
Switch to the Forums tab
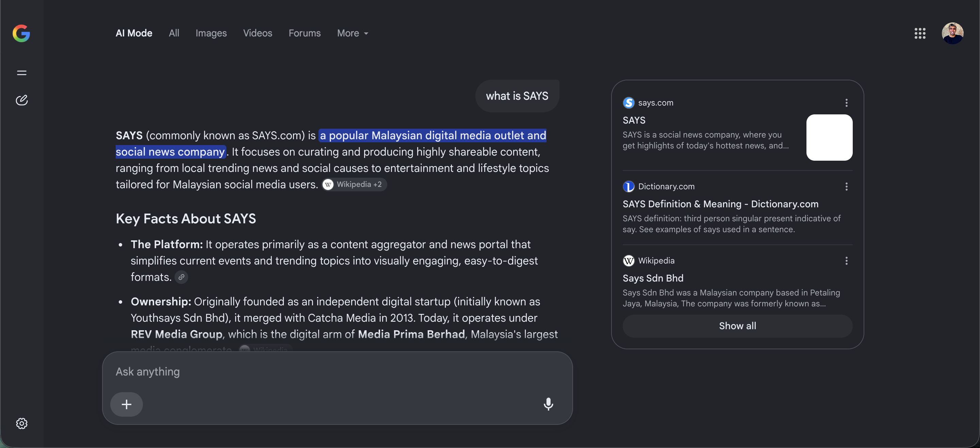pyautogui.click(x=304, y=33)
